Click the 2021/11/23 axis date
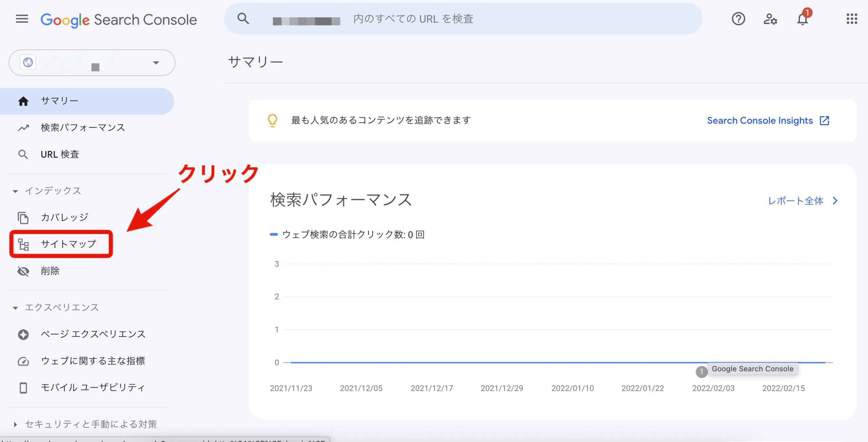The height and width of the screenshot is (442, 868). [x=291, y=388]
